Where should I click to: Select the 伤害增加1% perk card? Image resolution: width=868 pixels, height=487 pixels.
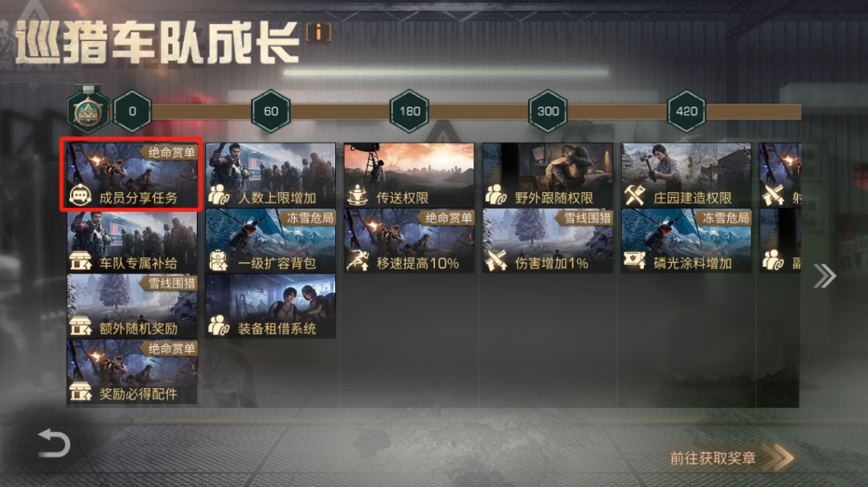547,240
